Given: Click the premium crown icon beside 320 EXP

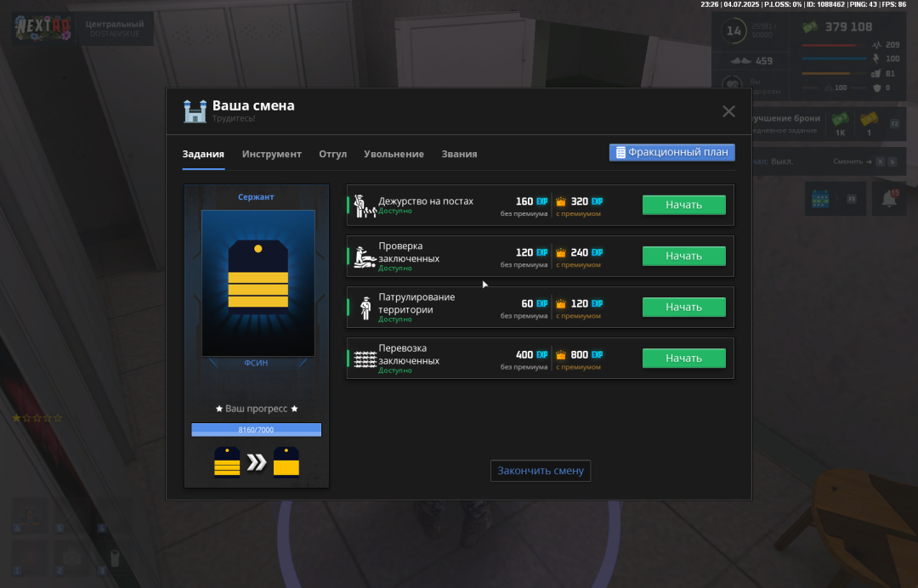Looking at the screenshot, I should 561,202.
